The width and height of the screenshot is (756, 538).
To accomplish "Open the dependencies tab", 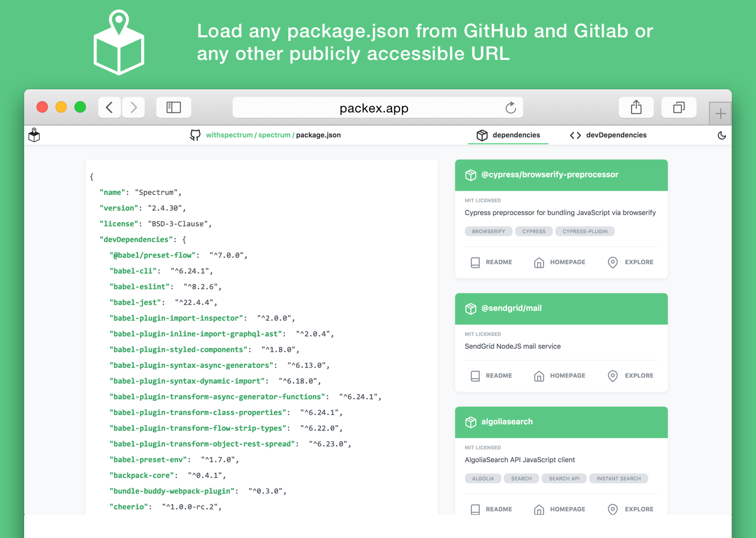I will coord(508,135).
